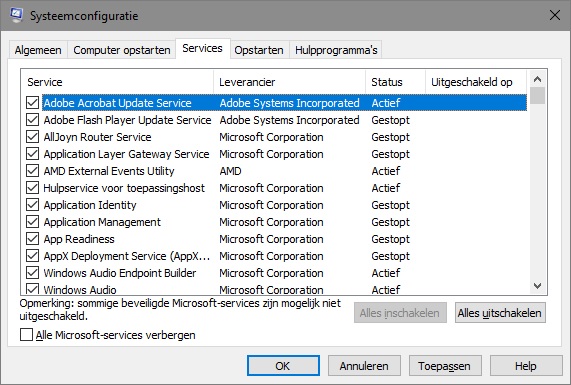
Task: Click Gestopt status of AllJoyn Router Service
Action: (x=390, y=137)
